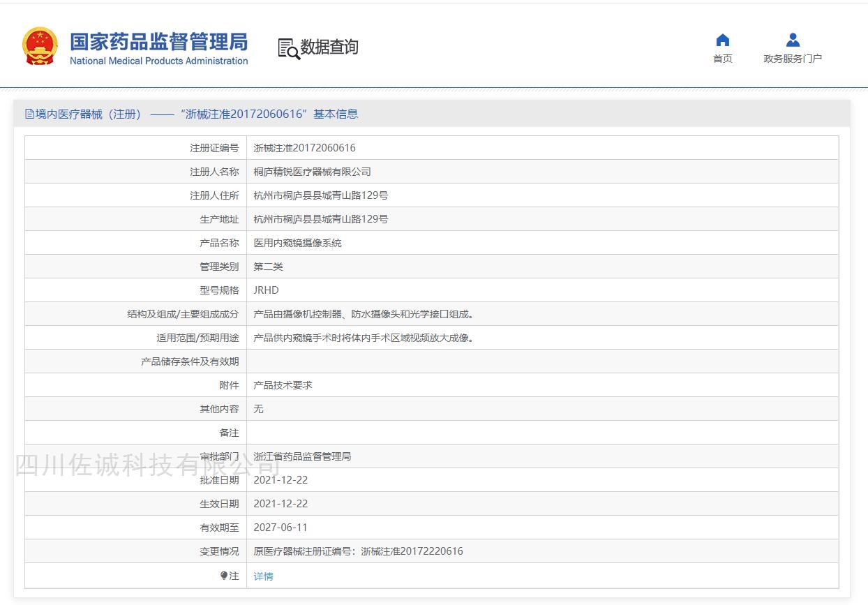Click the 注册人住所 label
868x605 pixels.
point(214,195)
